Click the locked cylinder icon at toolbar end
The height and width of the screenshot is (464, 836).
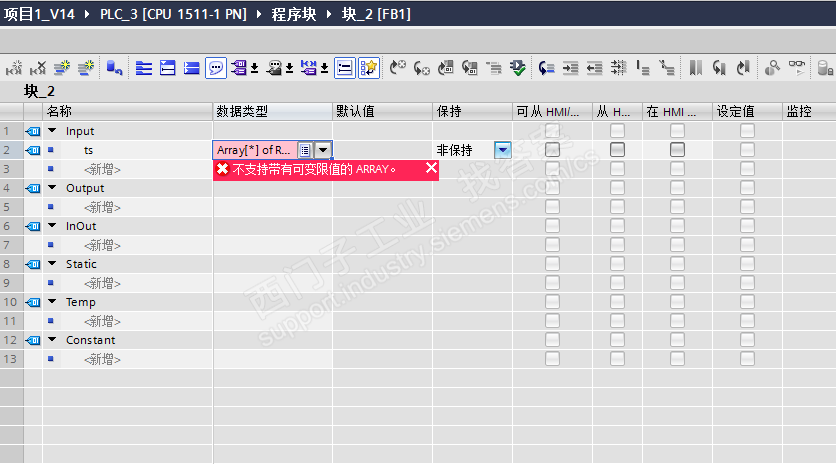point(825,68)
